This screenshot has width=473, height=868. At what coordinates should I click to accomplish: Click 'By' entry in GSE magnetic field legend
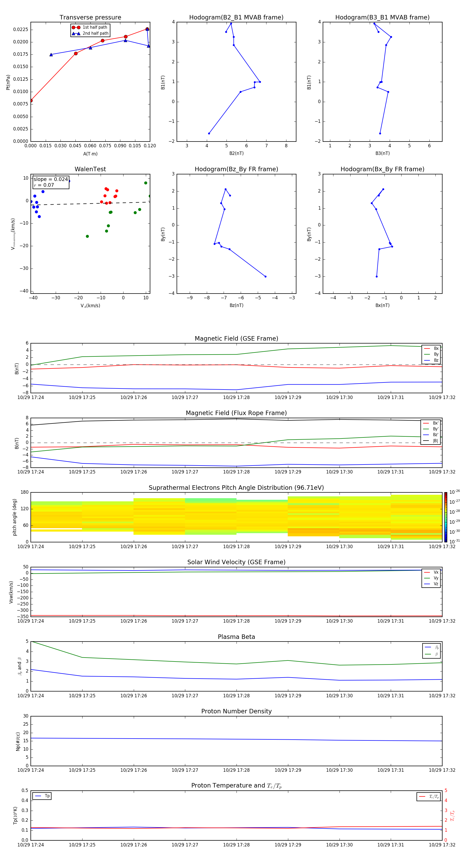431,354
